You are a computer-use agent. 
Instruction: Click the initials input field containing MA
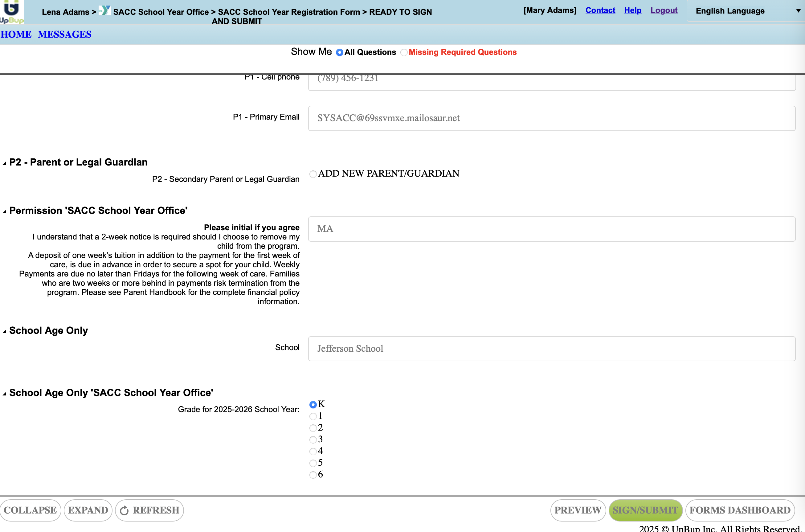551,229
